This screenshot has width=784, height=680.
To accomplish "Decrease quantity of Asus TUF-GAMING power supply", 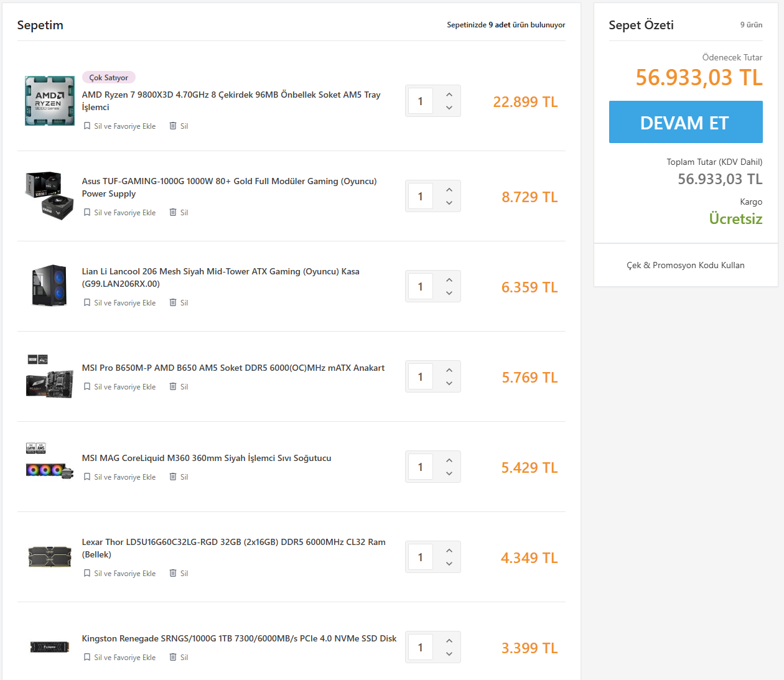I will pyautogui.click(x=449, y=203).
